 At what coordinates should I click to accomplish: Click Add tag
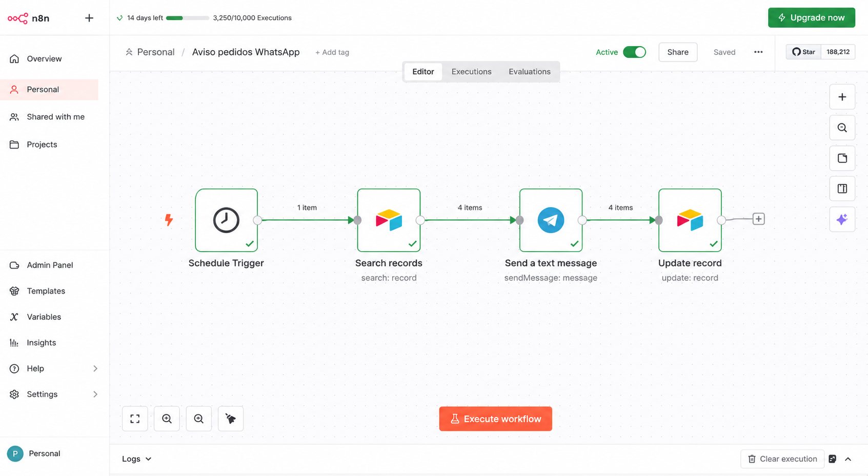(x=332, y=52)
